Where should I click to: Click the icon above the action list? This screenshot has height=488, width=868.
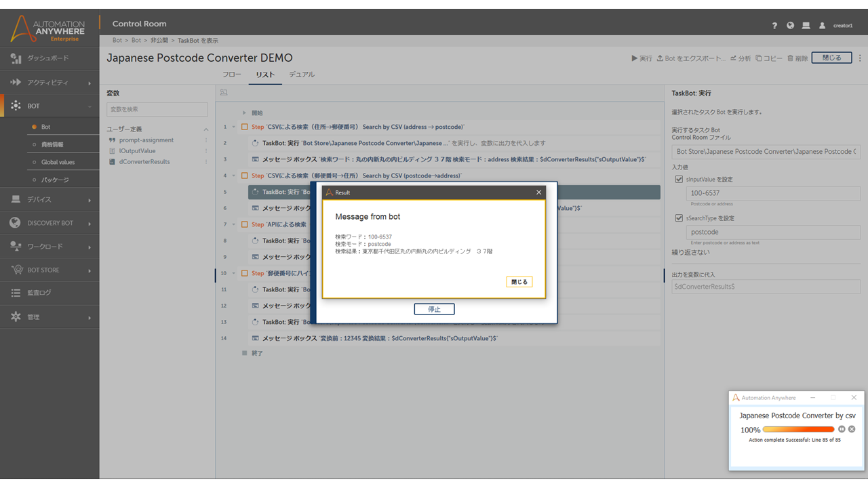tap(224, 93)
